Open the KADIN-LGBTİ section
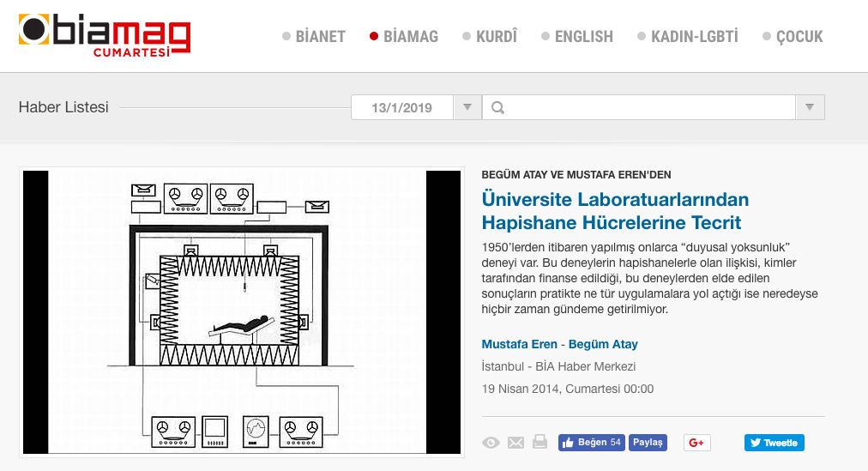Screen dimensions: 868x471 688,37
